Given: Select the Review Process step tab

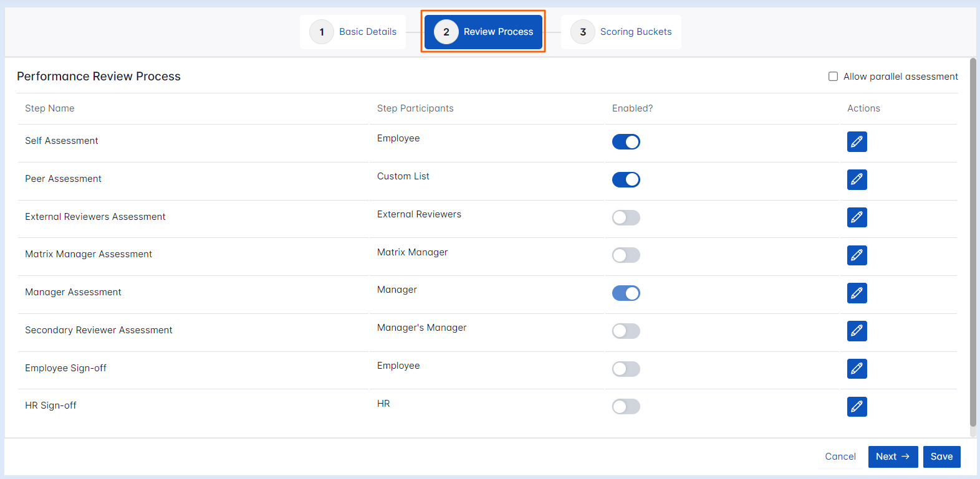Looking at the screenshot, I should 483,32.
